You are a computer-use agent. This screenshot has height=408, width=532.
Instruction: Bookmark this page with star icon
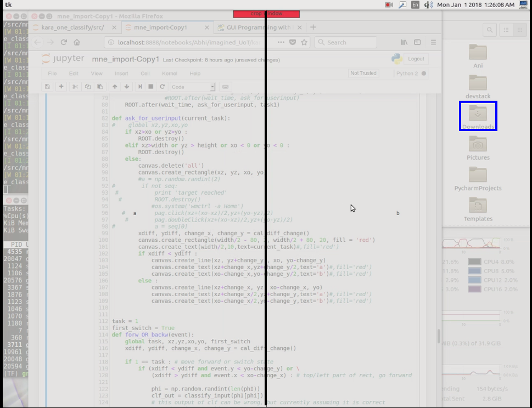tap(304, 42)
